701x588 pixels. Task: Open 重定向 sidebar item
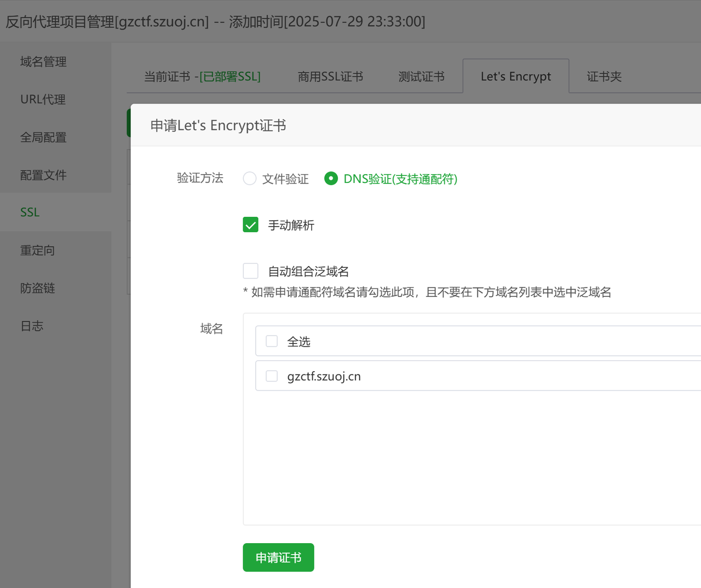point(37,251)
